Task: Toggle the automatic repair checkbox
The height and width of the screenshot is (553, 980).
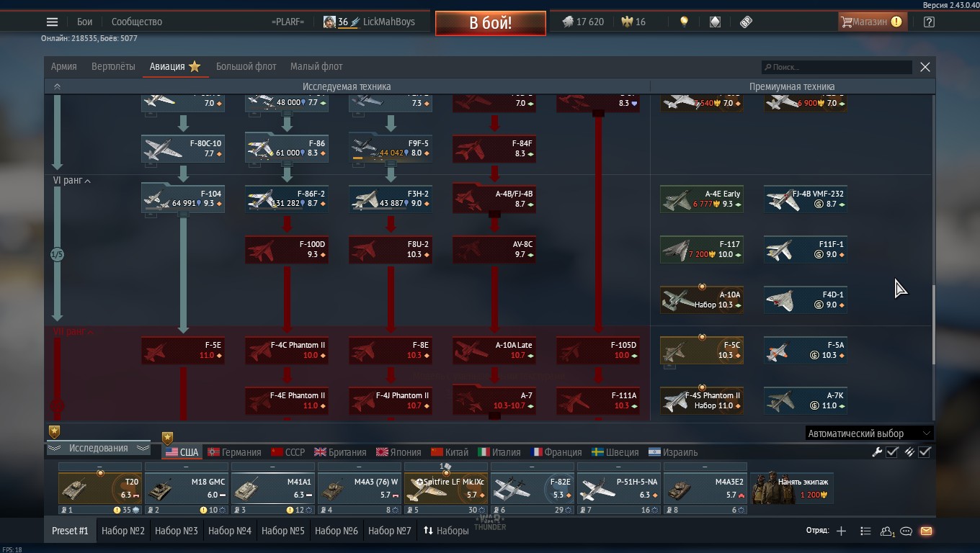Action: click(892, 452)
